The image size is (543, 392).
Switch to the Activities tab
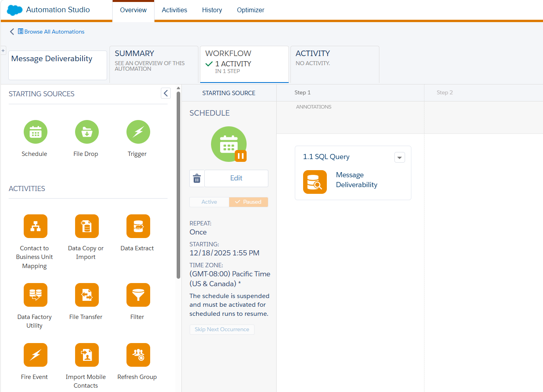pyautogui.click(x=174, y=10)
